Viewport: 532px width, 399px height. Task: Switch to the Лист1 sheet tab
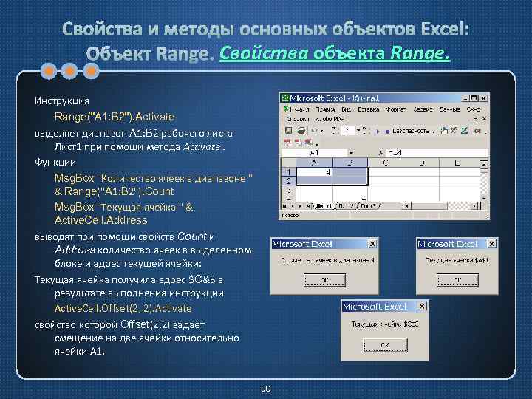coord(323,205)
